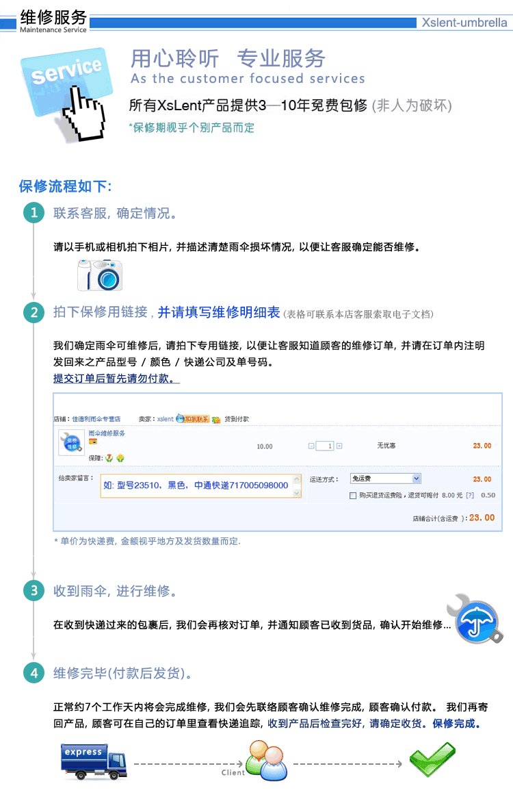Click the minus button beside quantity
This screenshot has width=513, height=812.
pyautogui.click(x=311, y=446)
